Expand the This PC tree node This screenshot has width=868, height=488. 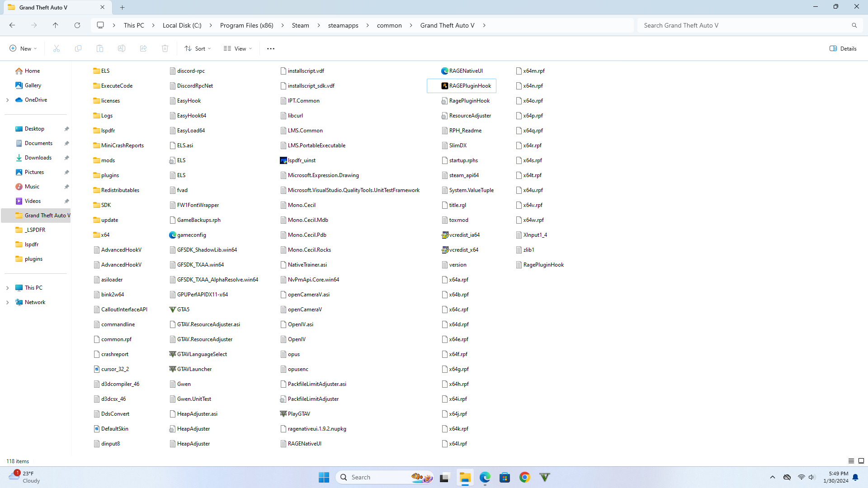tap(7, 288)
